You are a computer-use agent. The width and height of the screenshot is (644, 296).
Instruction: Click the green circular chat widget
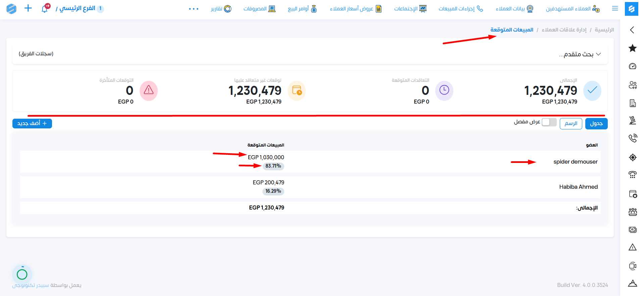point(22,275)
